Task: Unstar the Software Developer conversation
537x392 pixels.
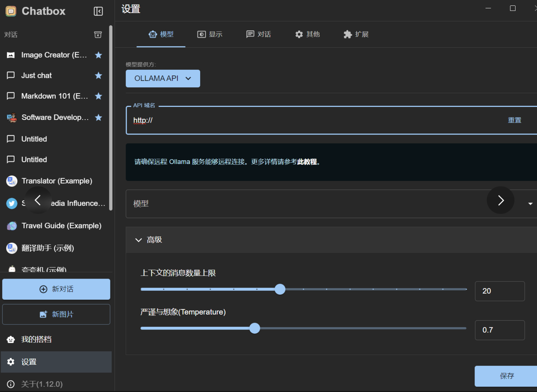Action: [98, 117]
